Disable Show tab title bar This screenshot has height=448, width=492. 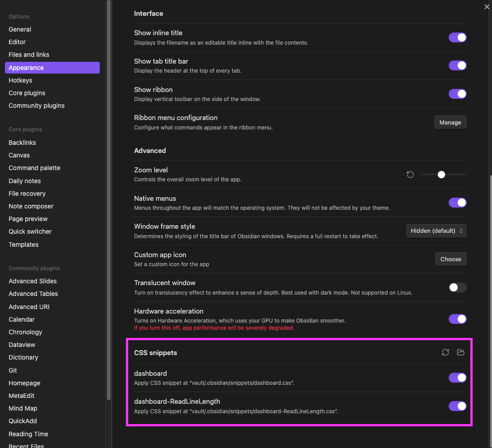(x=458, y=65)
